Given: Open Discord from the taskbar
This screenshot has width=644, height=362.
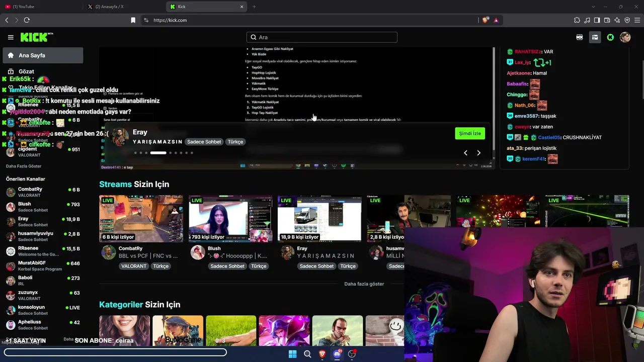Looking at the screenshot, I should 337,354.
